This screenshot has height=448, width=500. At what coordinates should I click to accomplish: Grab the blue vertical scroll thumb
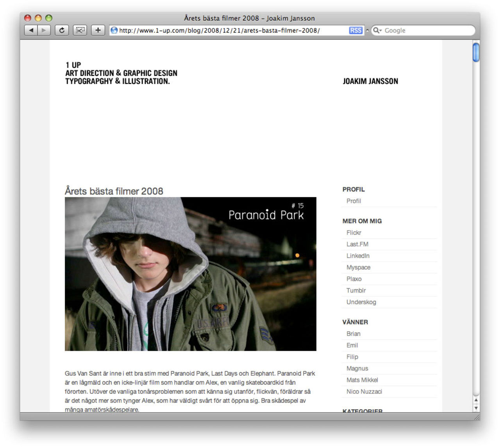tap(476, 52)
